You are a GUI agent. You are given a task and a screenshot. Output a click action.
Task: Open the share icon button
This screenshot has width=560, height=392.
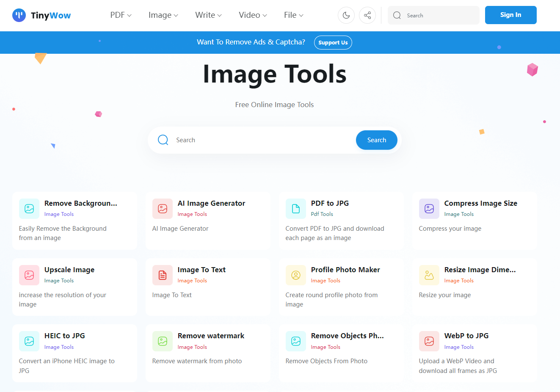367,15
